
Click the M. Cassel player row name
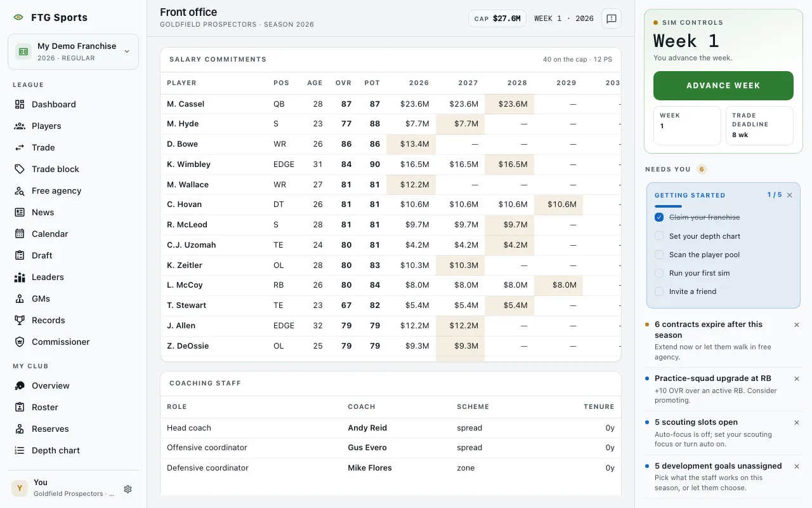[185, 104]
